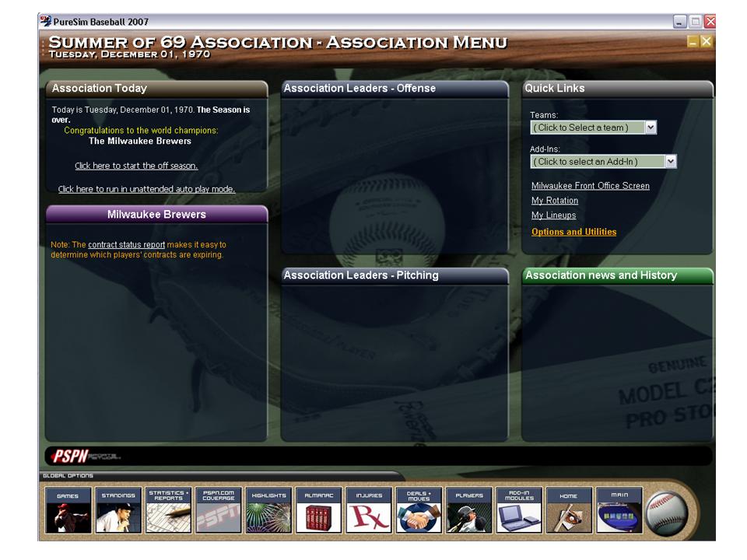Run in unattended auto play mode
The height and width of the screenshot is (560, 747).
(x=148, y=188)
